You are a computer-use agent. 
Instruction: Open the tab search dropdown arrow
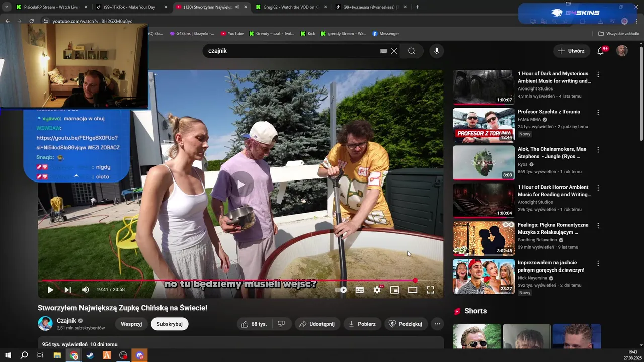7,7
